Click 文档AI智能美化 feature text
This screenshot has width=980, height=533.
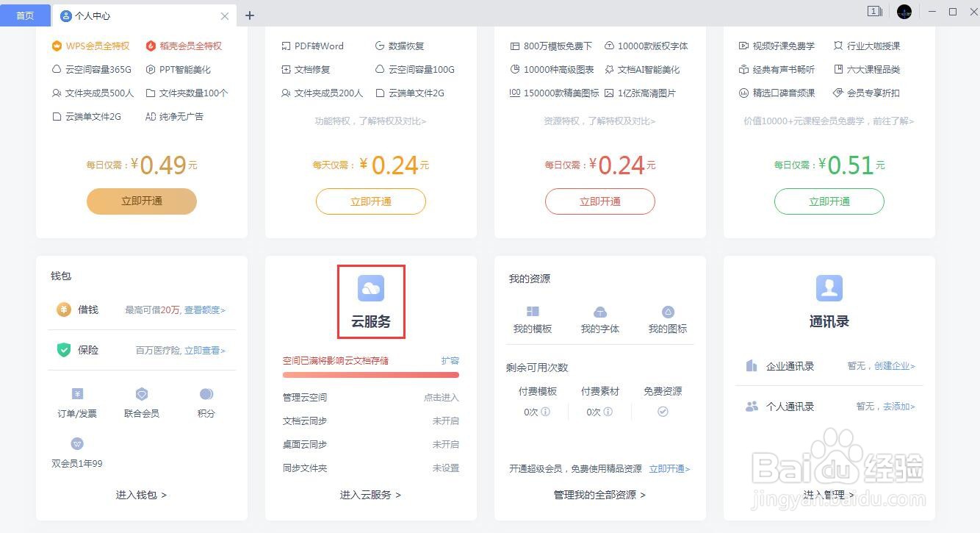click(x=649, y=69)
